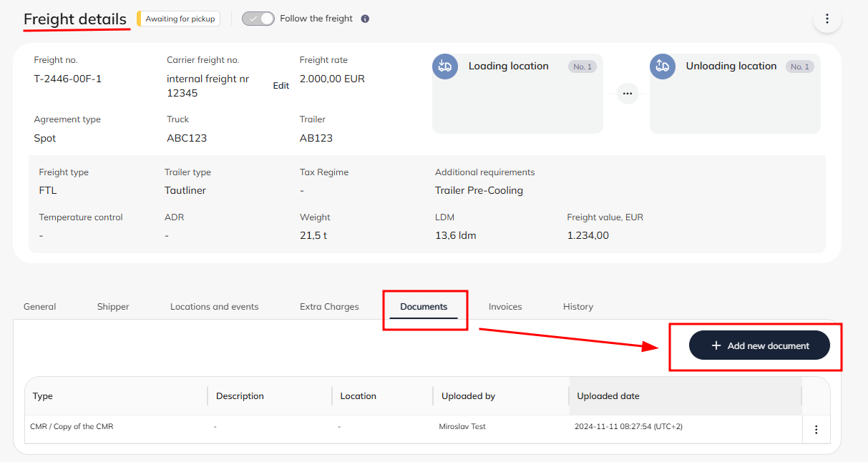Click the Trailer Pre-Cooling requirement text
868x462 pixels.
[479, 190]
